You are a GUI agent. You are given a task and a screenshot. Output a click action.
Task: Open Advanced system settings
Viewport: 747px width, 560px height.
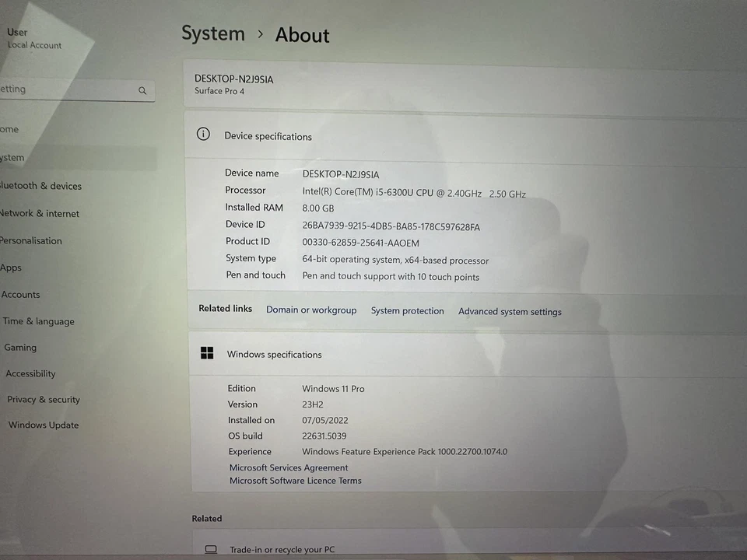(510, 311)
